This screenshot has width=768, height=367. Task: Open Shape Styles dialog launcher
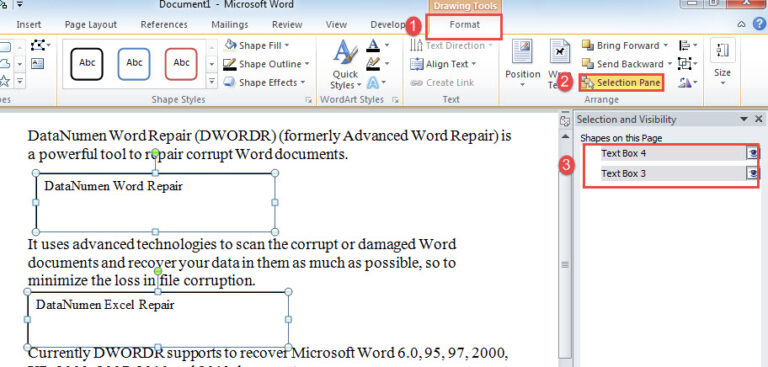[x=308, y=100]
